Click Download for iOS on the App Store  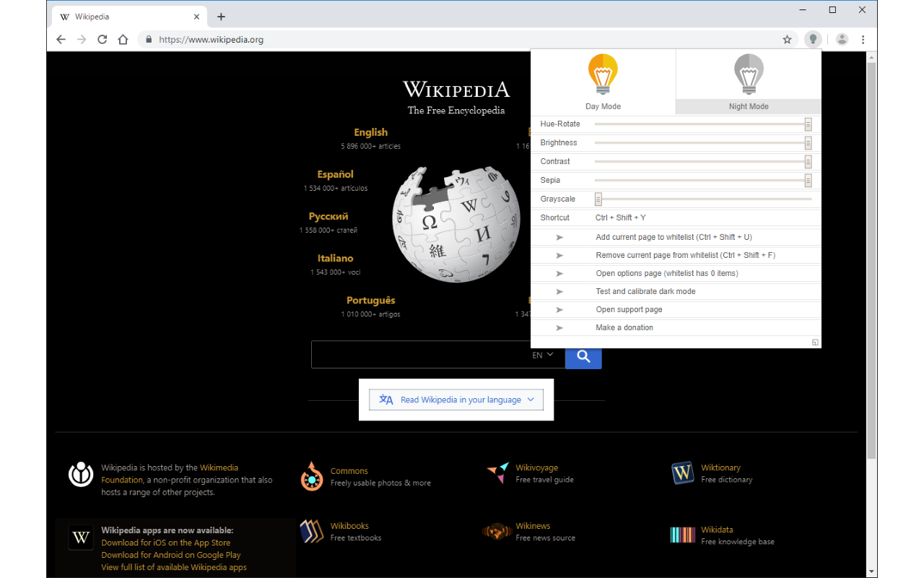(167, 542)
